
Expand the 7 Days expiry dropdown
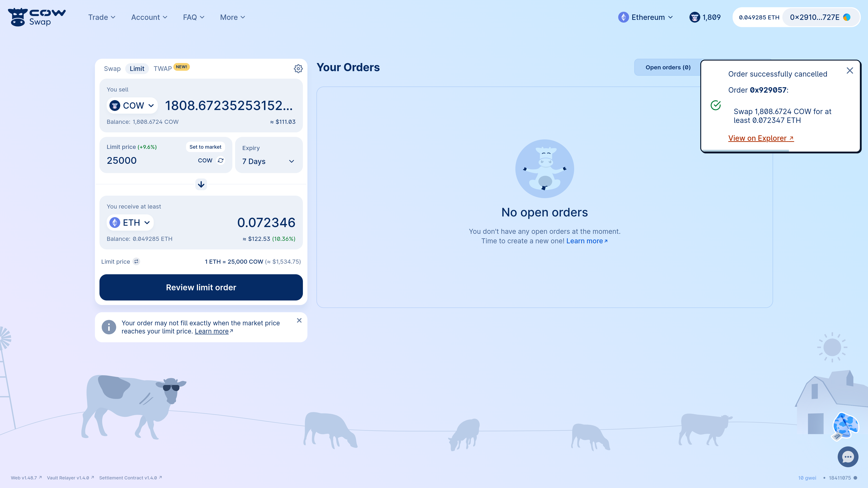269,161
